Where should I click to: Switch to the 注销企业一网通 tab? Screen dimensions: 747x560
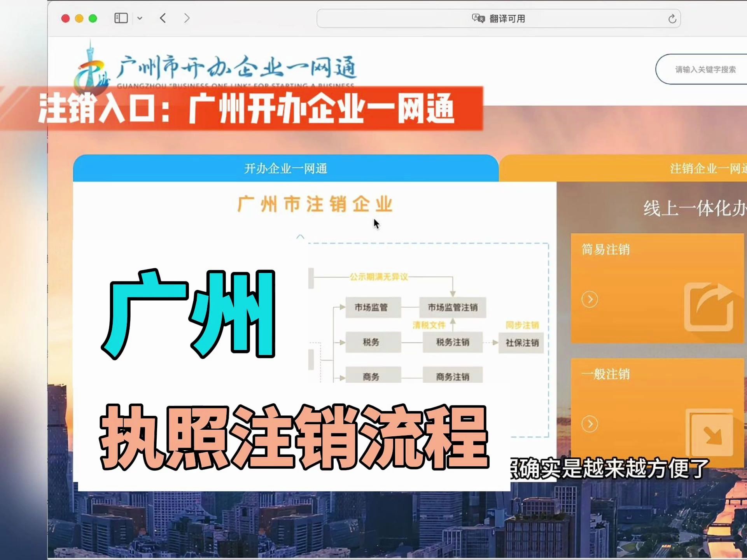pyautogui.click(x=623, y=168)
